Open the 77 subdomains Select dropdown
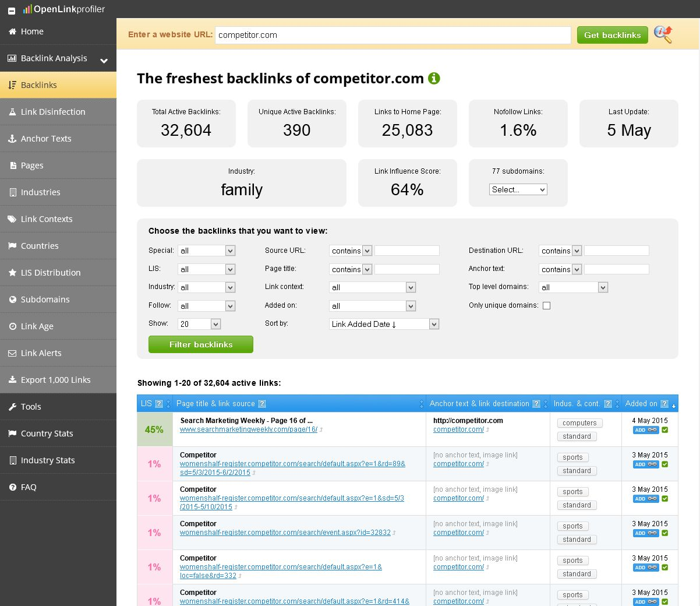 pyautogui.click(x=518, y=189)
